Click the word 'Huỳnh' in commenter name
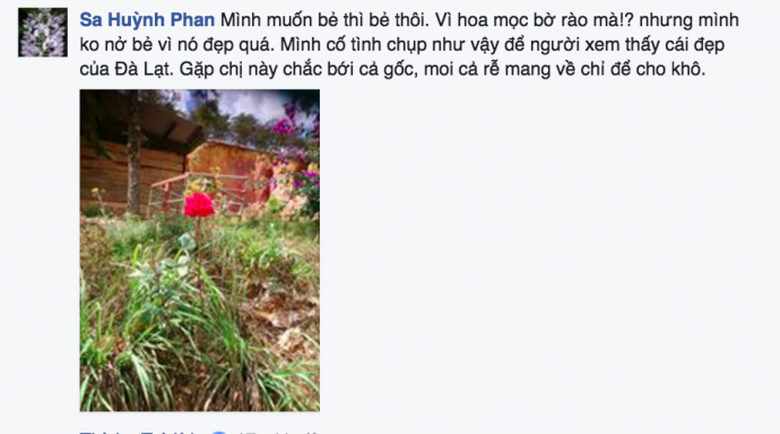 pyautogui.click(x=136, y=20)
